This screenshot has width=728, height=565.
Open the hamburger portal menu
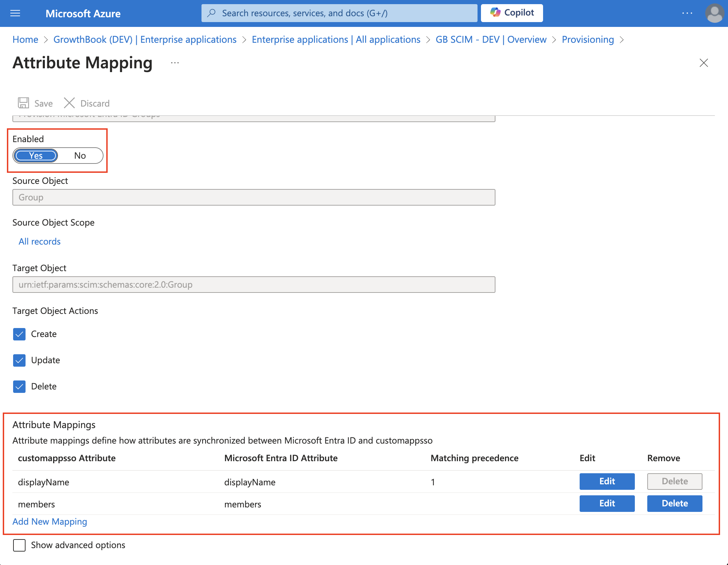coord(15,13)
